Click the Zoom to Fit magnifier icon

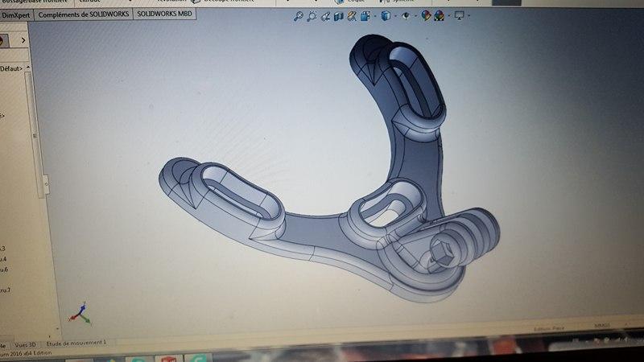click(x=298, y=16)
